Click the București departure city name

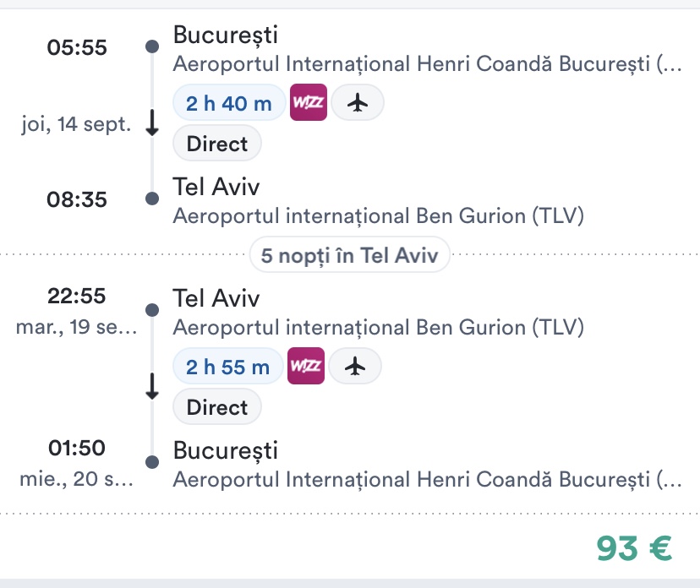(x=225, y=35)
